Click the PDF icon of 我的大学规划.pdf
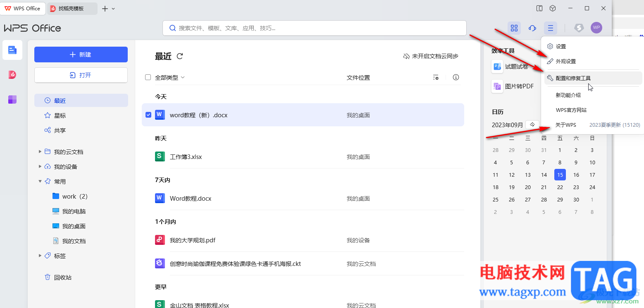 point(160,240)
